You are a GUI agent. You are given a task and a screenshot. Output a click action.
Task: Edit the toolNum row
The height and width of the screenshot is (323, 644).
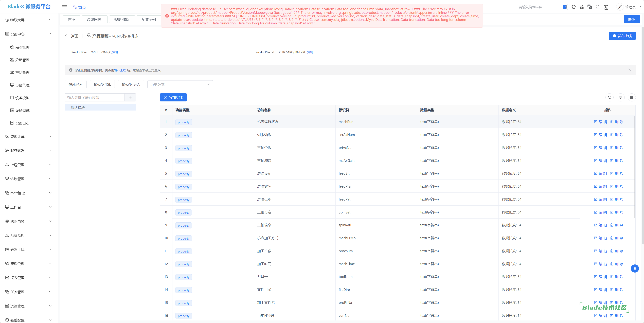point(600,277)
